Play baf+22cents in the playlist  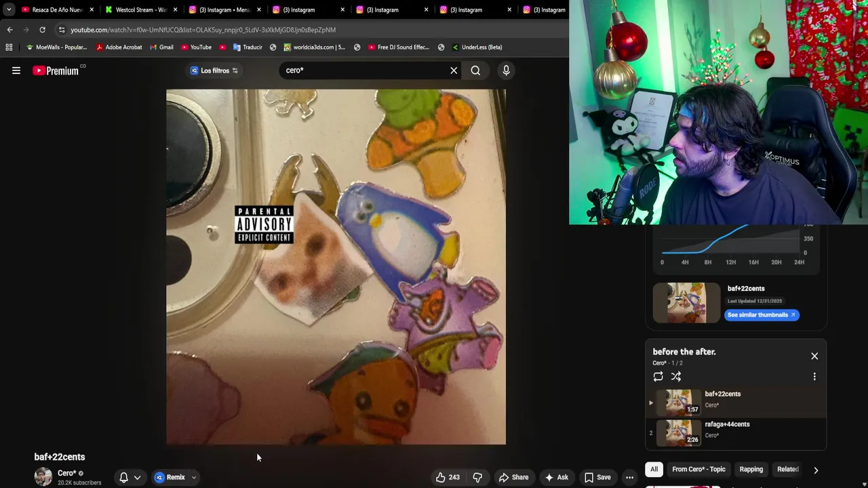pyautogui.click(x=736, y=402)
